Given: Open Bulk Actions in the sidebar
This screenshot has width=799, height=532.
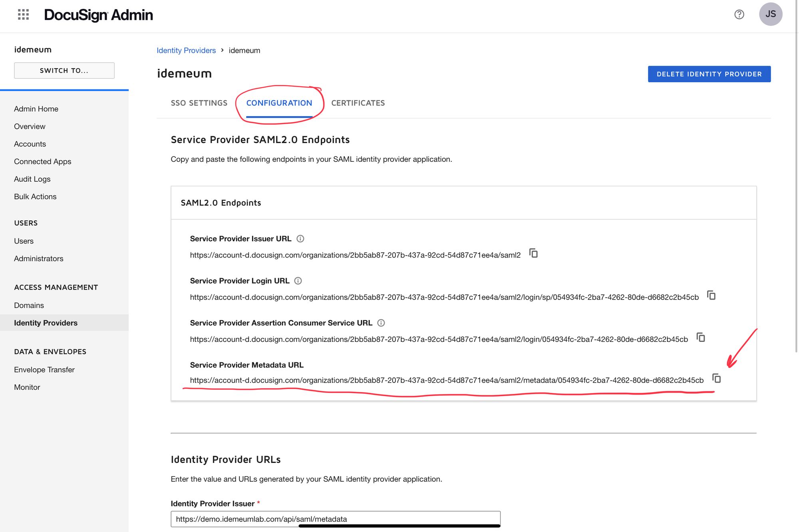Looking at the screenshot, I should [35, 197].
